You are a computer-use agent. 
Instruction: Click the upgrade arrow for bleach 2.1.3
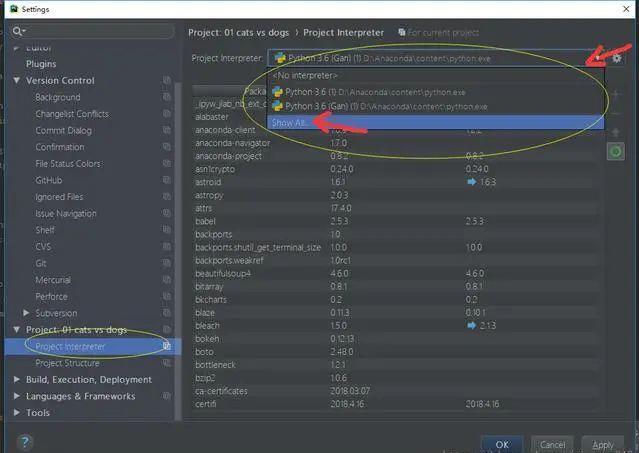472,325
